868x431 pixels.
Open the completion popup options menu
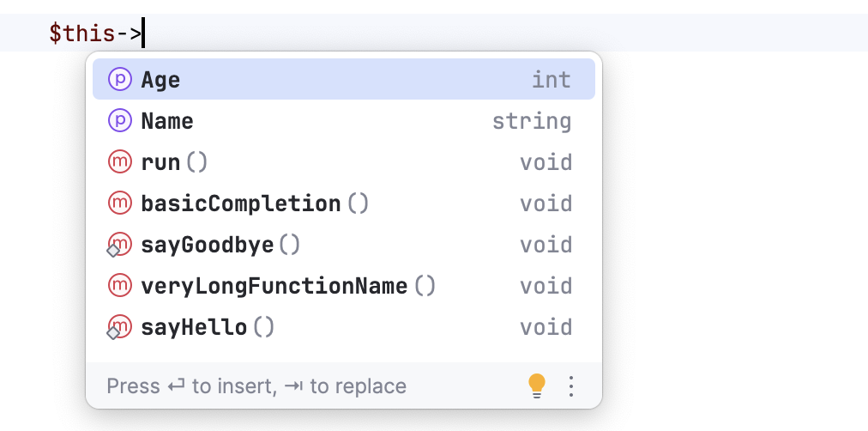[x=571, y=386]
